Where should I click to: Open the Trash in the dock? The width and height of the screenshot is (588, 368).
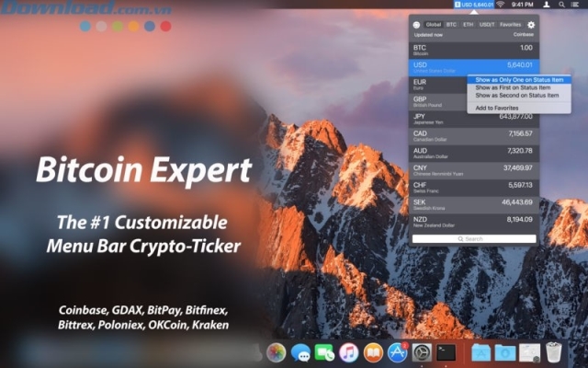(x=553, y=353)
